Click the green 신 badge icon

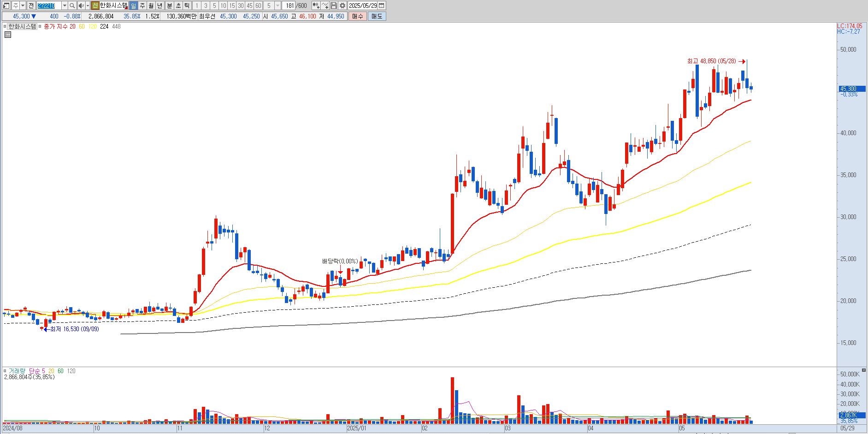tap(95, 6)
